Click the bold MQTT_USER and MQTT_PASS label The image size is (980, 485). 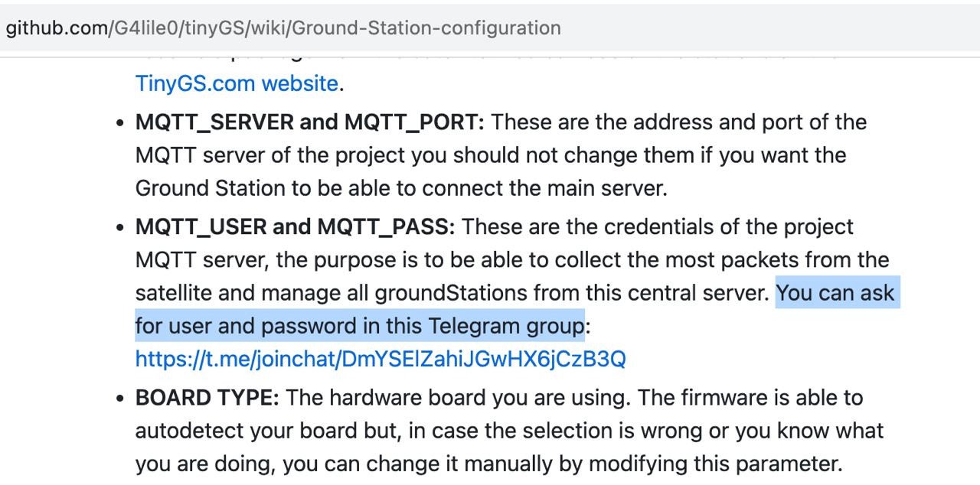point(296,227)
